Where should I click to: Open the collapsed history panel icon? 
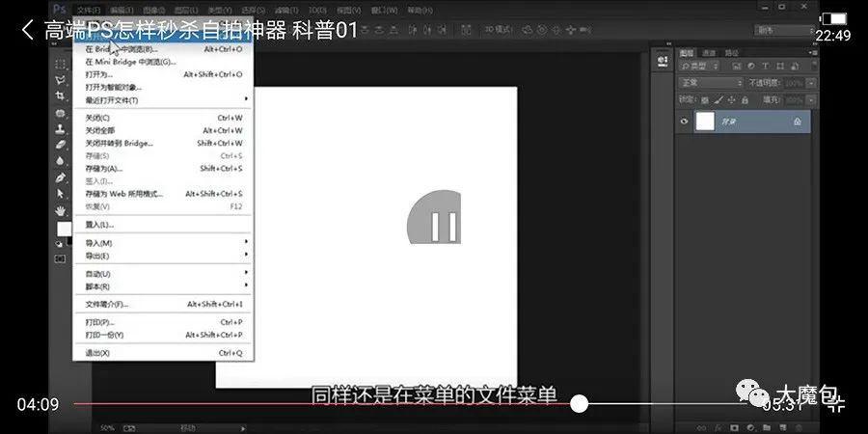coord(662,61)
